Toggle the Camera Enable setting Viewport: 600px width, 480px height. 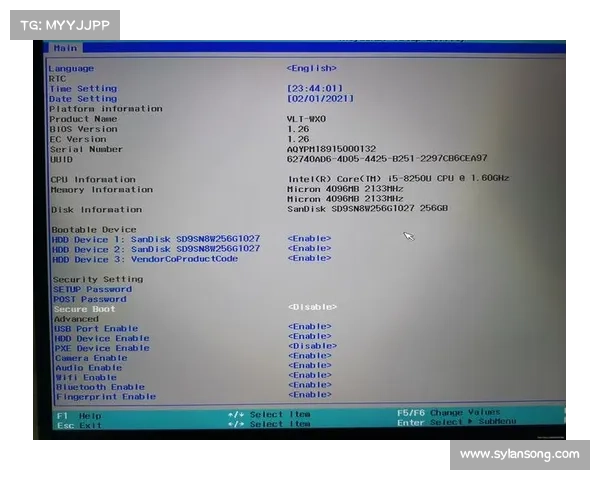coord(309,355)
